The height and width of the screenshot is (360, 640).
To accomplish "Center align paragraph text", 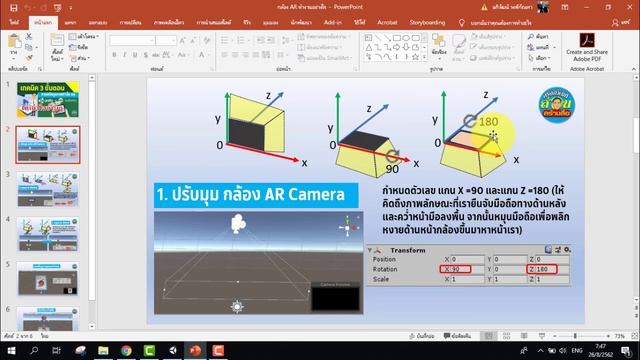I will point(235,55).
